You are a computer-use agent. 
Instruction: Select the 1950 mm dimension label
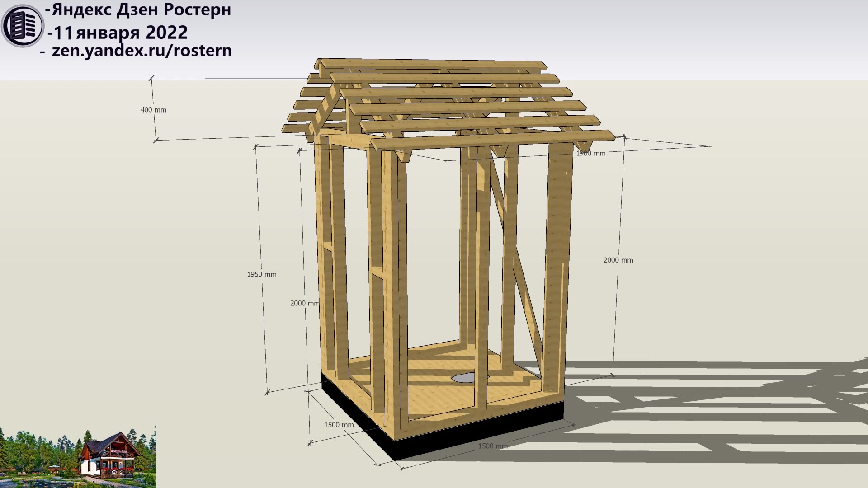point(261,274)
